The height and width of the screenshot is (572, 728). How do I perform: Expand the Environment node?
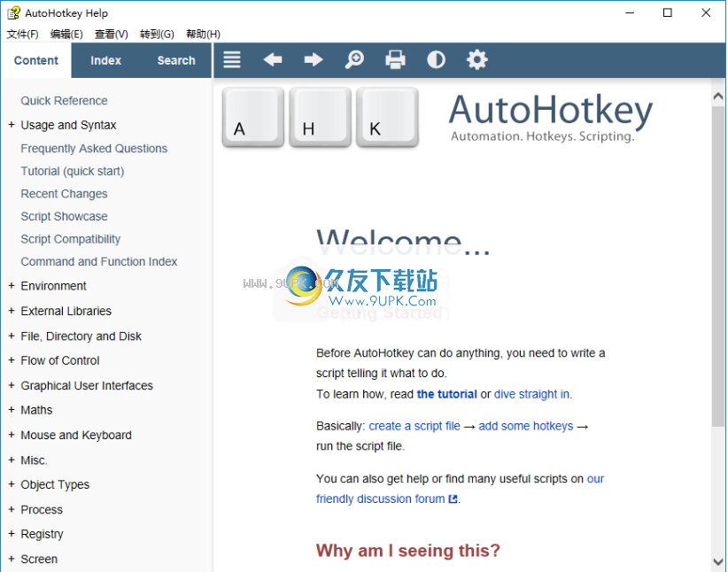(12, 285)
